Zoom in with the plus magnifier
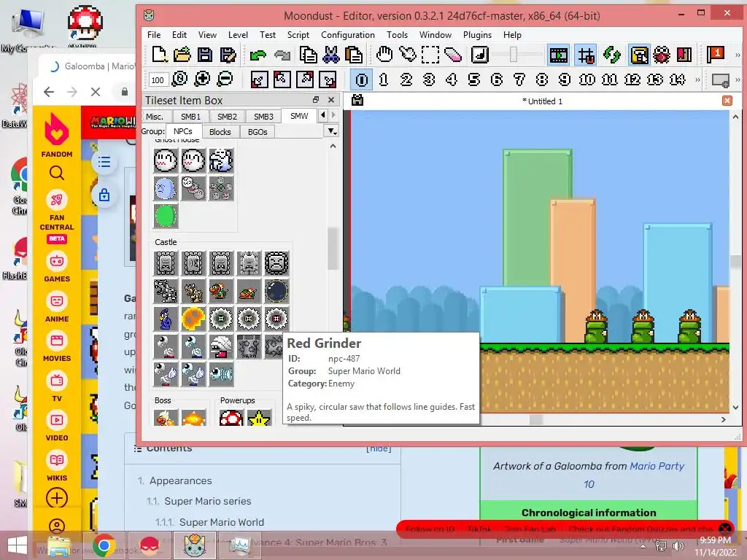Image resolution: width=747 pixels, height=560 pixels. click(203, 79)
